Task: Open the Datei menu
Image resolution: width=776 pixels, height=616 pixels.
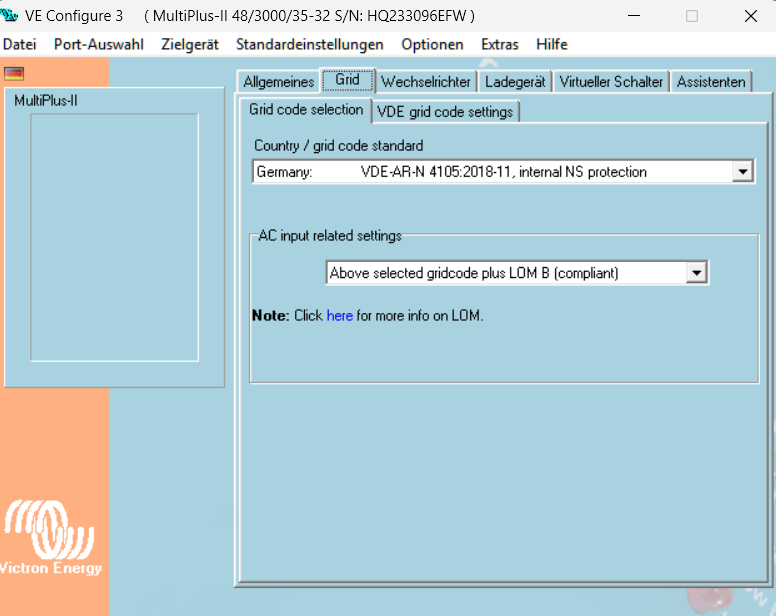Action: point(20,45)
